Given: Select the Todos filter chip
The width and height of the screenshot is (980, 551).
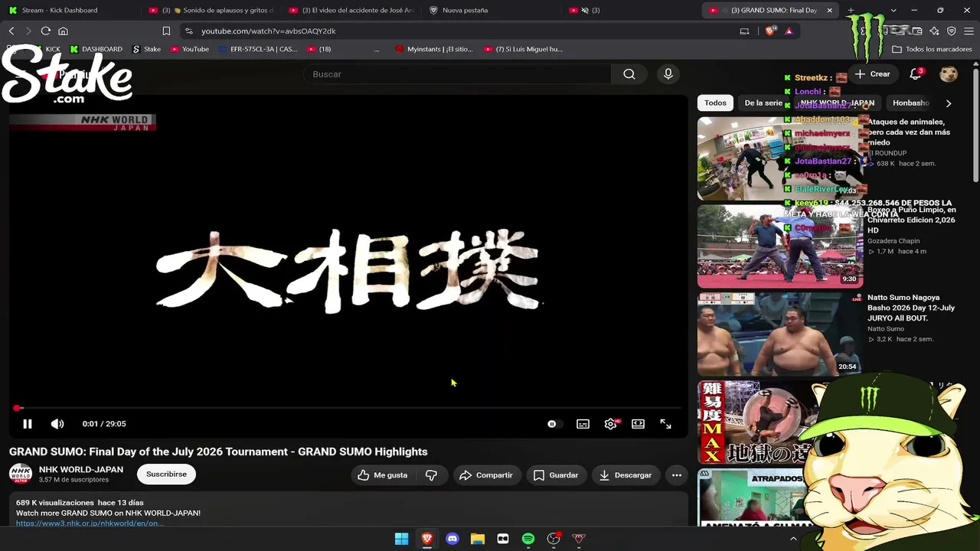Looking at the screenshot, I should coord(715,103).
